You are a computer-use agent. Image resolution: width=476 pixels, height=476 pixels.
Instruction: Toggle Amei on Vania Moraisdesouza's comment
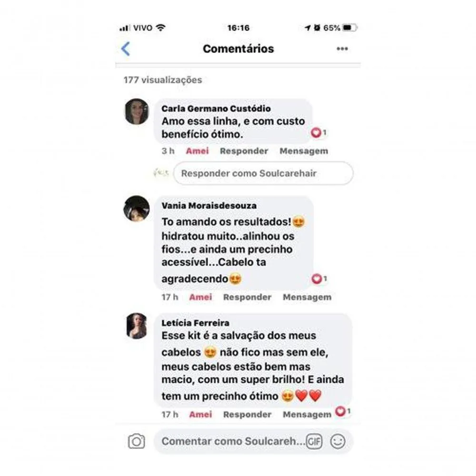[x=201, y=297]
